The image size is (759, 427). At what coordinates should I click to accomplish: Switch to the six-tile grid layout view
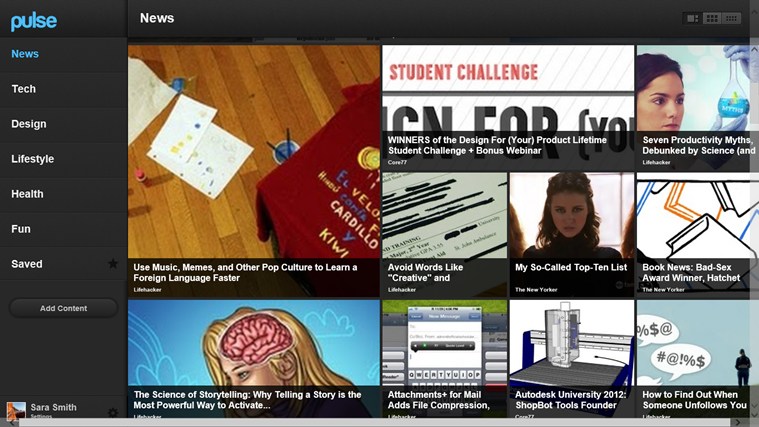click(x=712, y=18)
